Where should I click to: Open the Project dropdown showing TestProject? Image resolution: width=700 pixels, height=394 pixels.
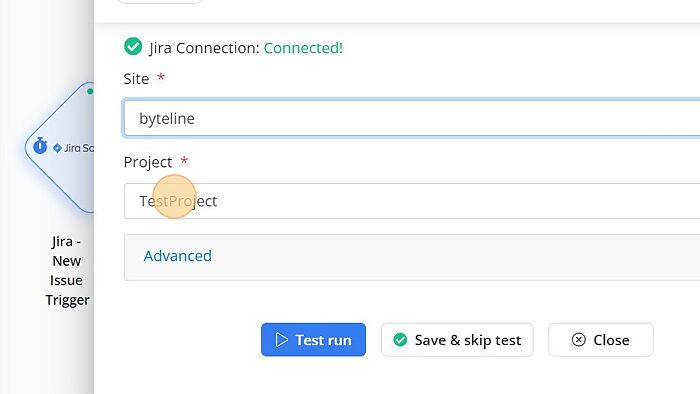tap(412, 201)
